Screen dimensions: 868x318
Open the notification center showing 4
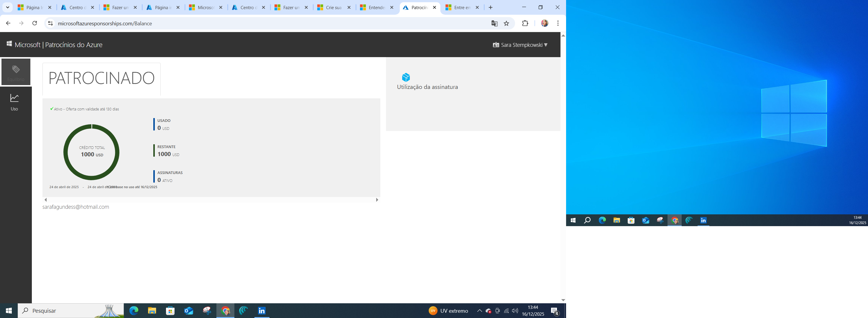555,311
